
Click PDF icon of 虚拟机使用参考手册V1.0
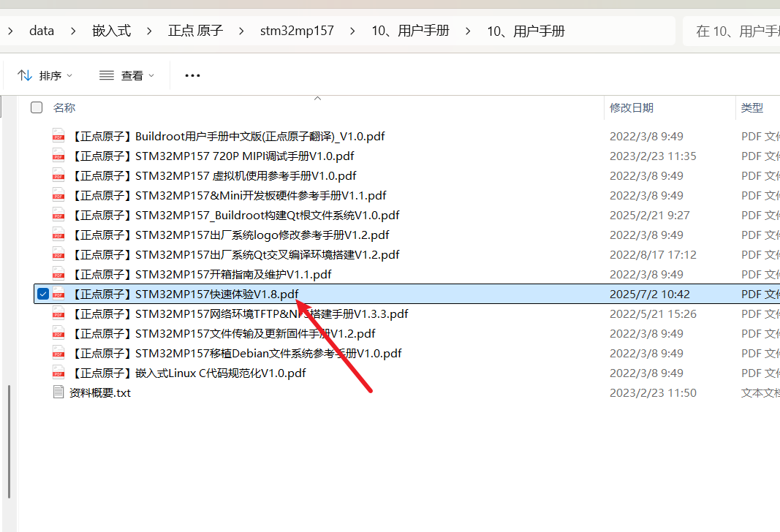click(x=58, y=175)
